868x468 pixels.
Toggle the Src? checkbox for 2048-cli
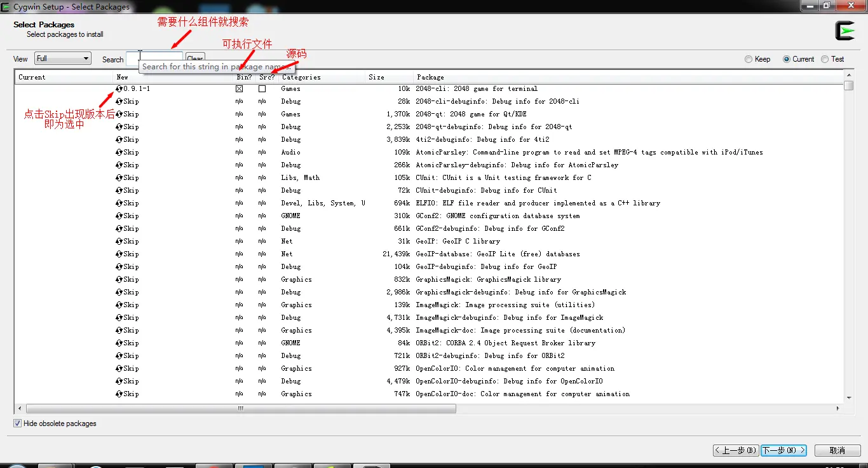[262, 88]
